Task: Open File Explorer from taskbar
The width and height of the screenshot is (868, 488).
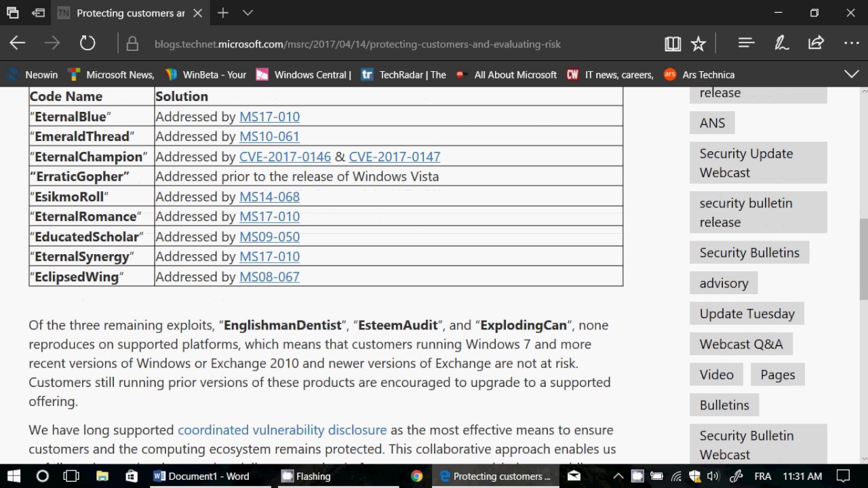Action: coord(102,476)
